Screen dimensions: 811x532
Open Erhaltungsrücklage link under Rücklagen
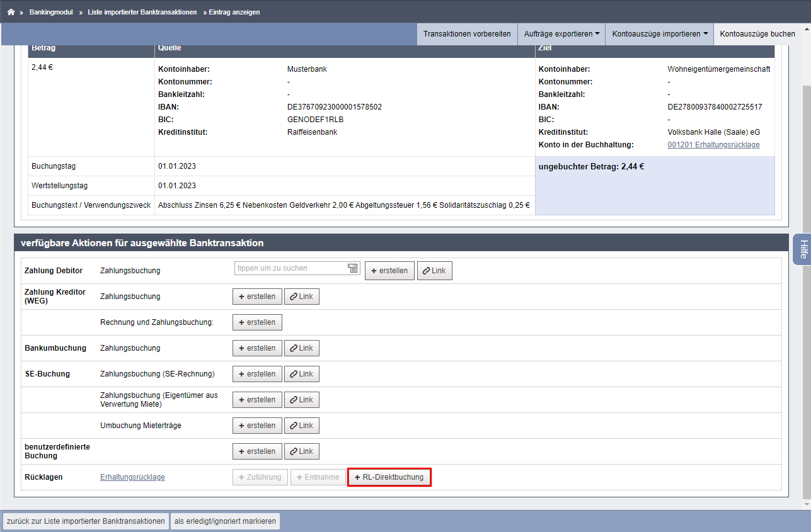[x=132, y=477]
